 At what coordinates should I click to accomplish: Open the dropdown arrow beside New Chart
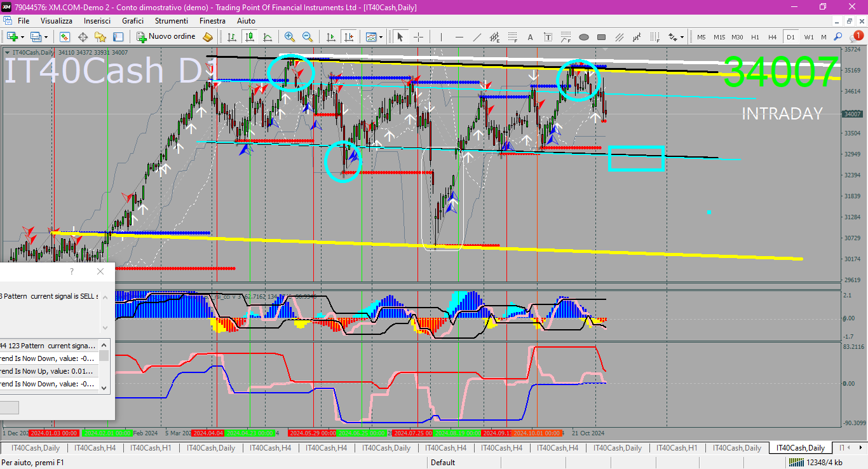tap(22, 37)
